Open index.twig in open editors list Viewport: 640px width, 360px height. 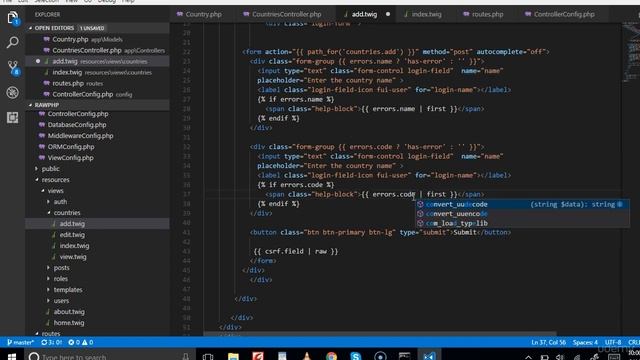tap(97, 73)
